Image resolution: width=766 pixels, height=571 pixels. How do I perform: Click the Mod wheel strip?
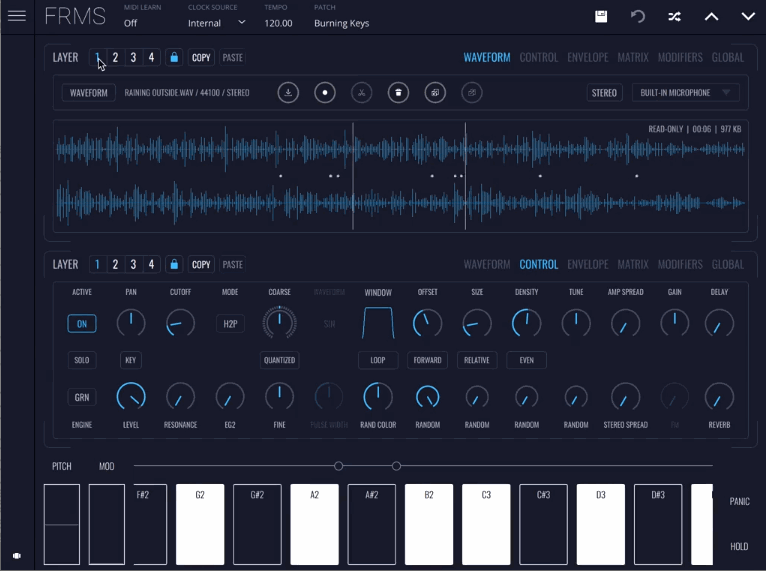[x=106, y=524]
